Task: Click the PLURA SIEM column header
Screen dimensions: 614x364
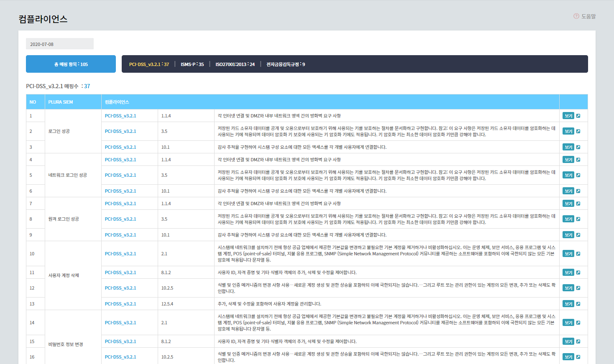Action: [61, 102]
